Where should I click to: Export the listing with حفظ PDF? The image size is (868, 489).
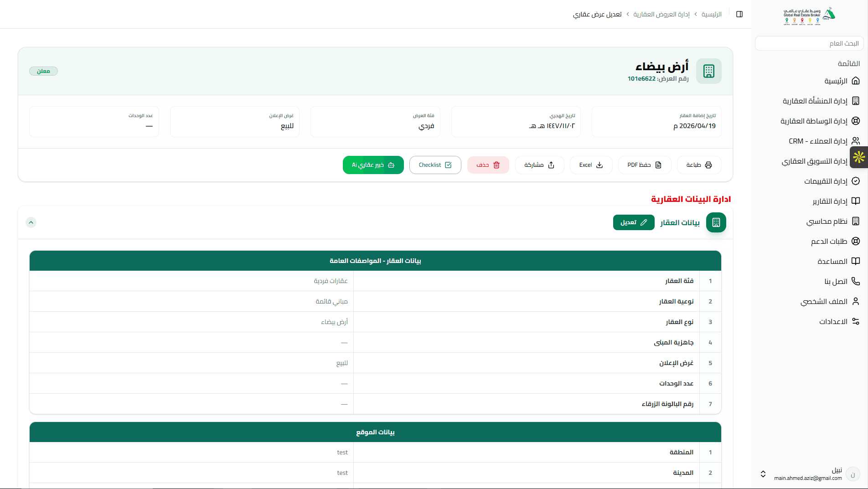645,165
